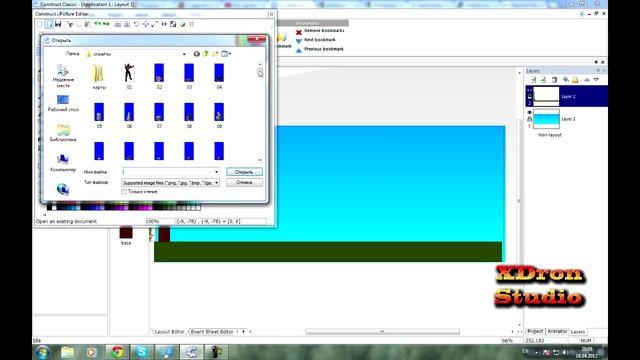The image size is (640, 360).
Task: Click the lock icon in Layers toolbar
Action: click(x=575, y=80)
